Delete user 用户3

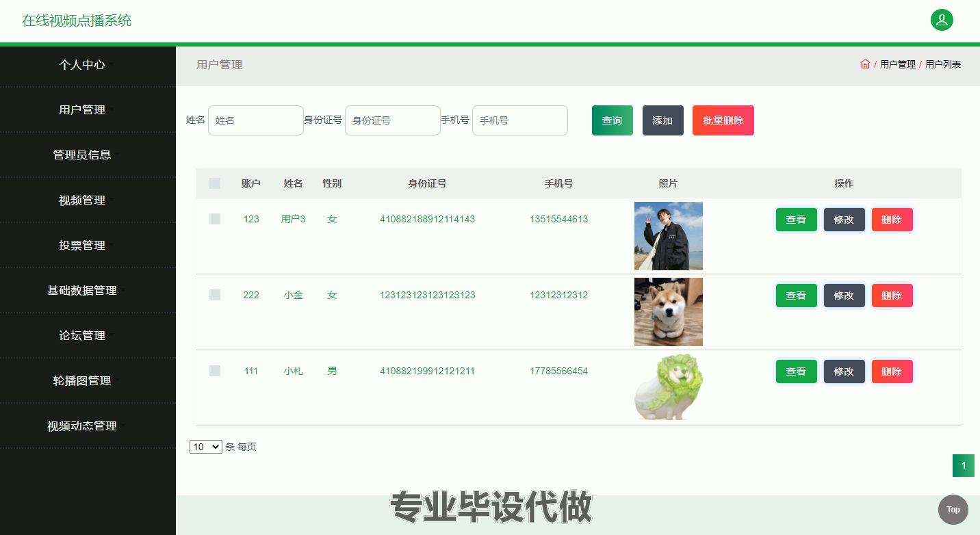pos(892,220)
